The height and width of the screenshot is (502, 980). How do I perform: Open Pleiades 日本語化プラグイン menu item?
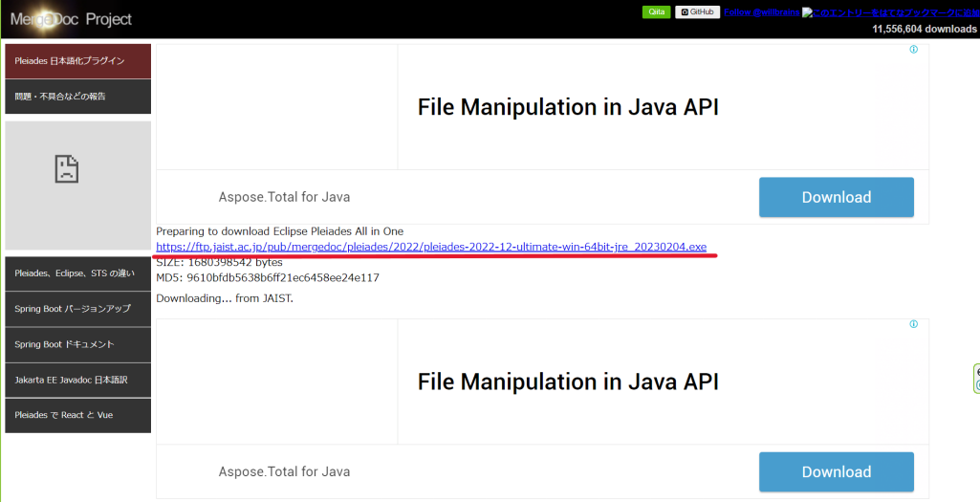pos(78,61)
